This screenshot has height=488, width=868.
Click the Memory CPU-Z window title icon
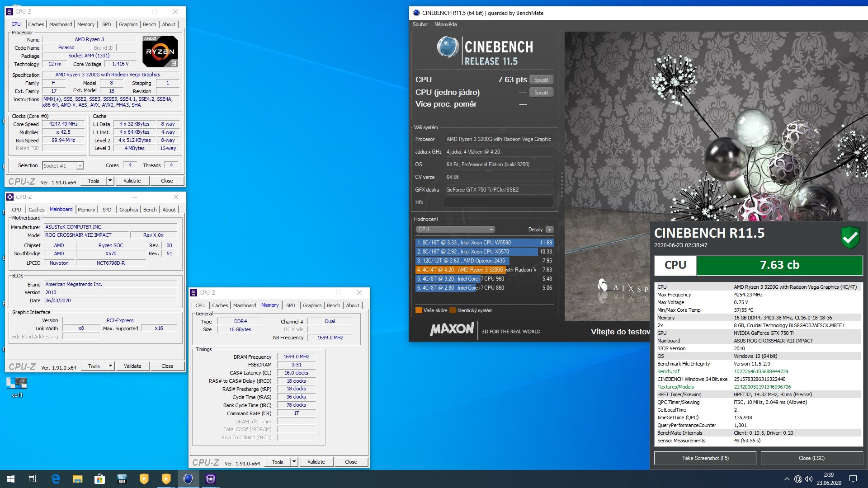[193, 293]
